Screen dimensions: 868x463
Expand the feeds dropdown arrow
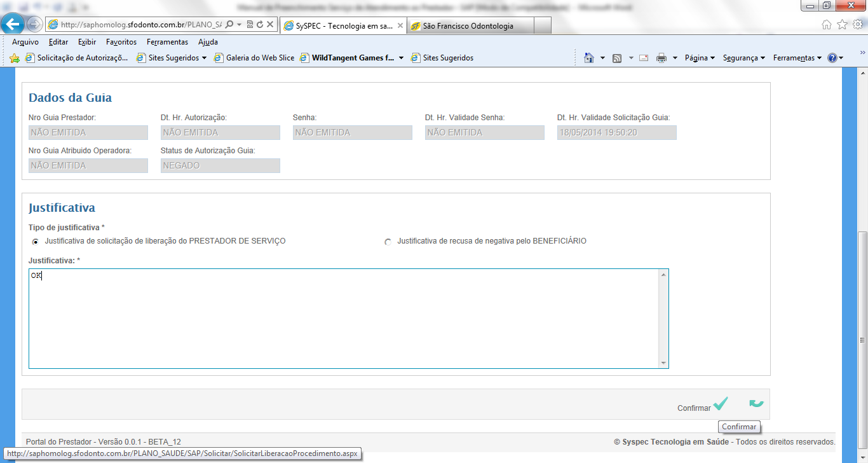click(631, 58)
